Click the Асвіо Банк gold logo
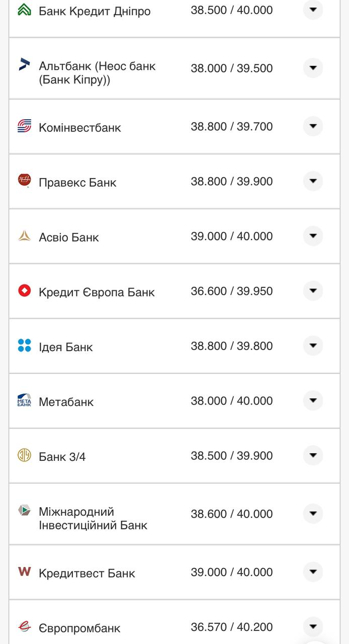Viewport: 349px width, 644px height. click(24, 235)
